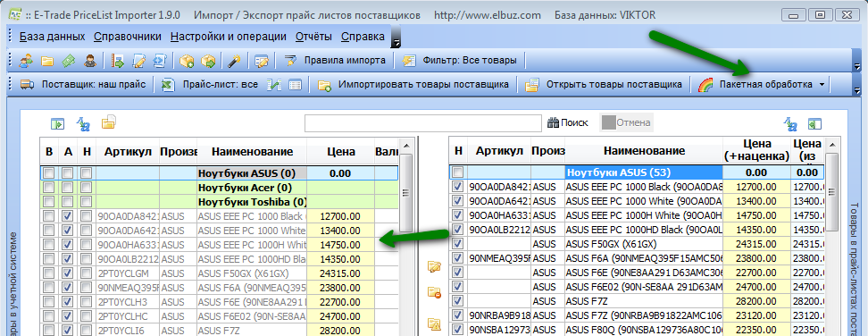Click the icon beside Правила импорта label
Viewport: 868px width, 336px height.
coord(290,61)
